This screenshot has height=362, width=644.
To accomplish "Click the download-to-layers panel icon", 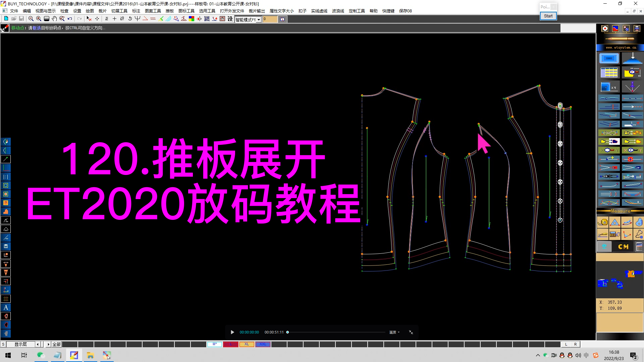I will 632,58.
